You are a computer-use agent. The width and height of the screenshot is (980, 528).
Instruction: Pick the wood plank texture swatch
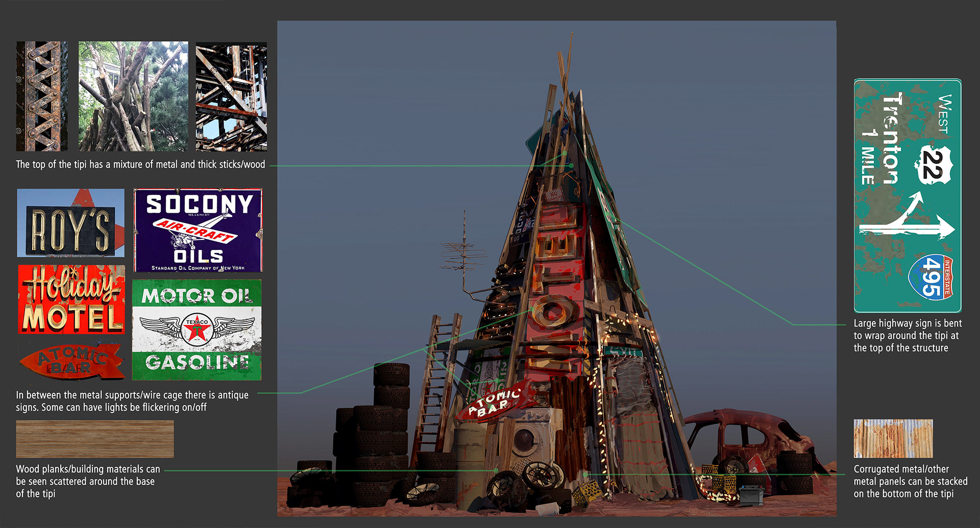95,439
